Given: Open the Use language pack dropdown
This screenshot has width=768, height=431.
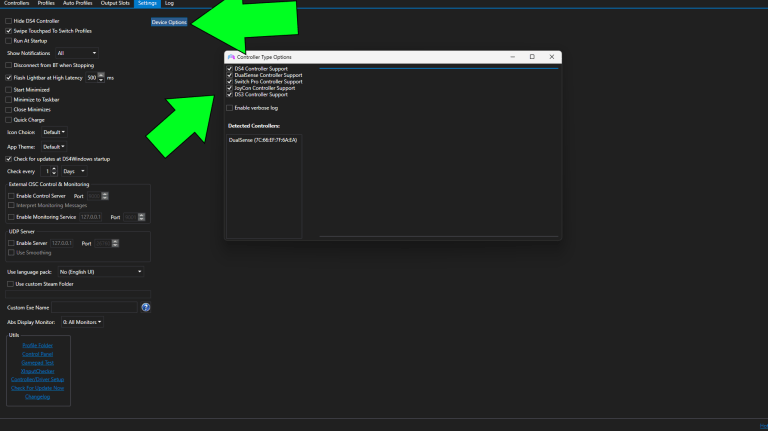Looking at the screenshot, I should click(x=100, y=271).
